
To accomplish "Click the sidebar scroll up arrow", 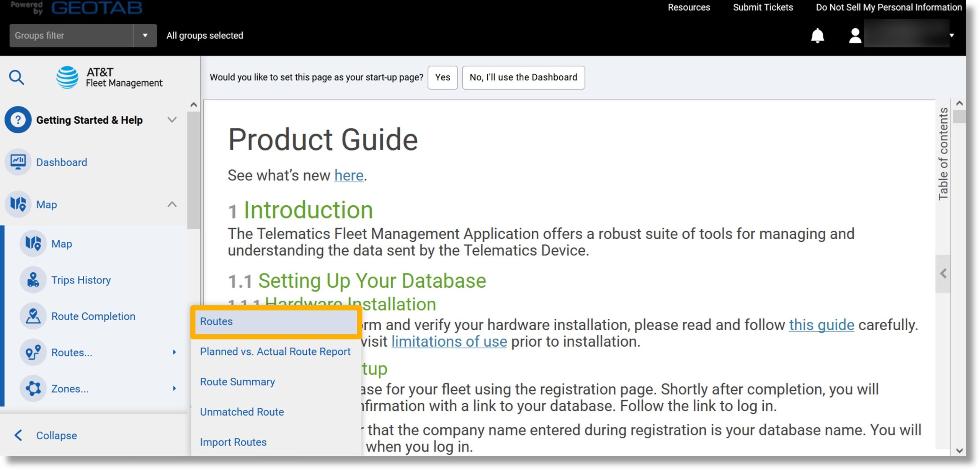I will tap(194, 105).
